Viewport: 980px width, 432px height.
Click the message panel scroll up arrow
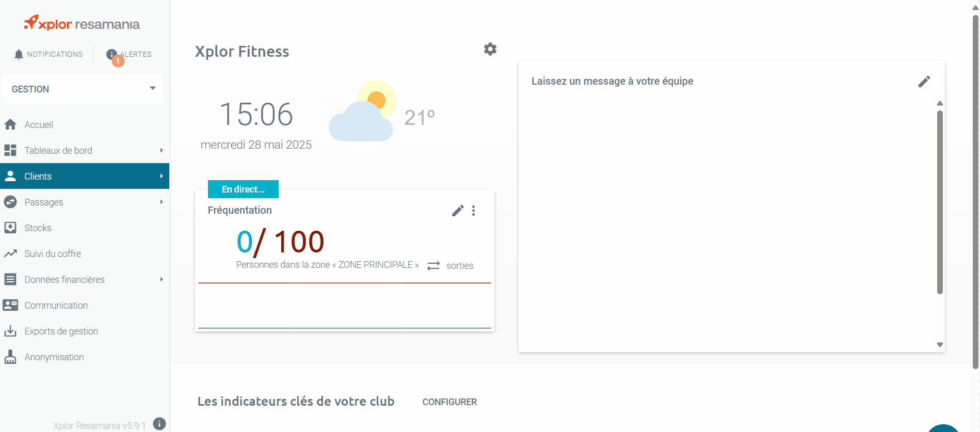coord(940,103)
